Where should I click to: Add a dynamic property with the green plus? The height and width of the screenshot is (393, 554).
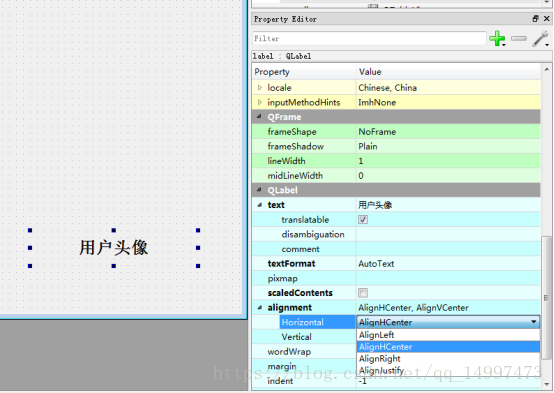pyautogui.click(x=497, y=38)
